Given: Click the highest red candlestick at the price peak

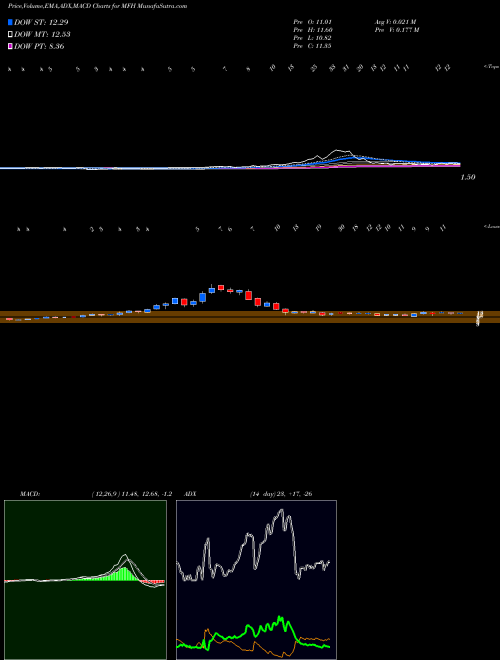Looking at the screenshot, I should point(221,287).
